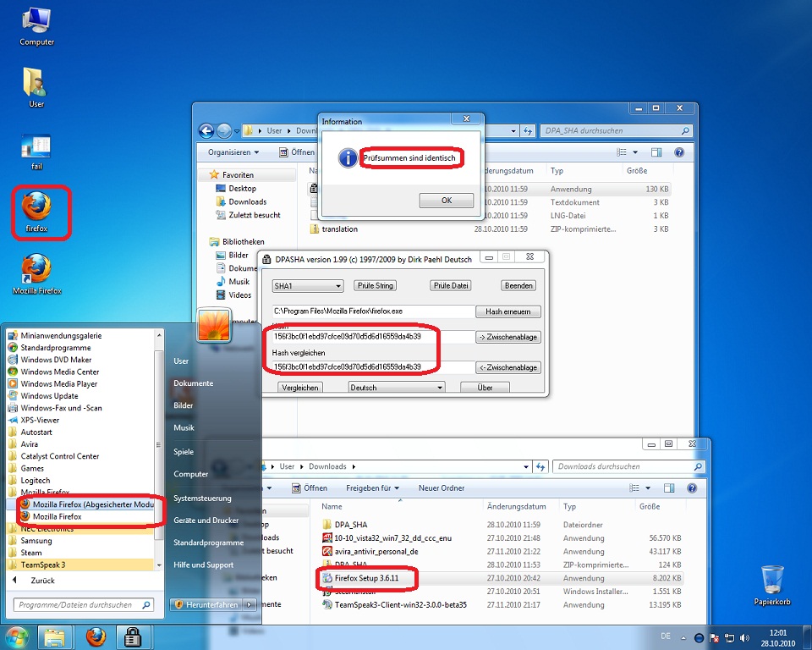812x650 pixels.
Task: Click 'Hash vergleichen' input field in DPASHA
Action: coord(373,367)
